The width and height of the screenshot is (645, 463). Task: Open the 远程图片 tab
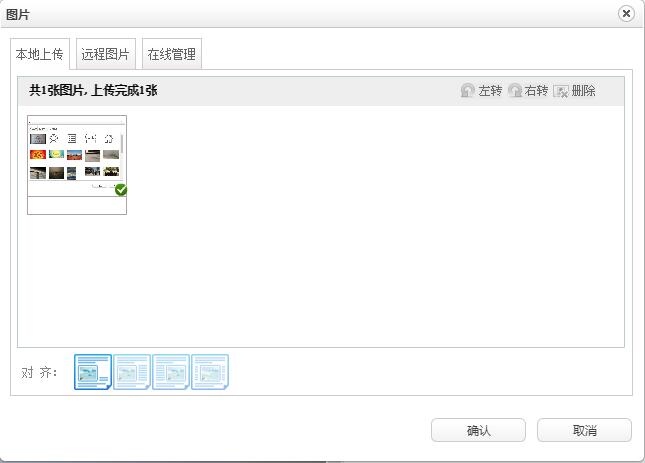tap(105, 54)
